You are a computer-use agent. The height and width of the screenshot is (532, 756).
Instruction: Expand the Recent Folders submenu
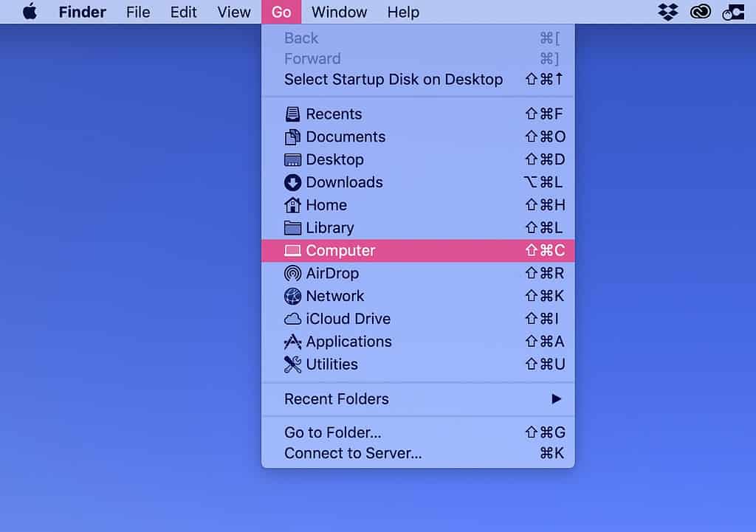(x=337, y=399)
